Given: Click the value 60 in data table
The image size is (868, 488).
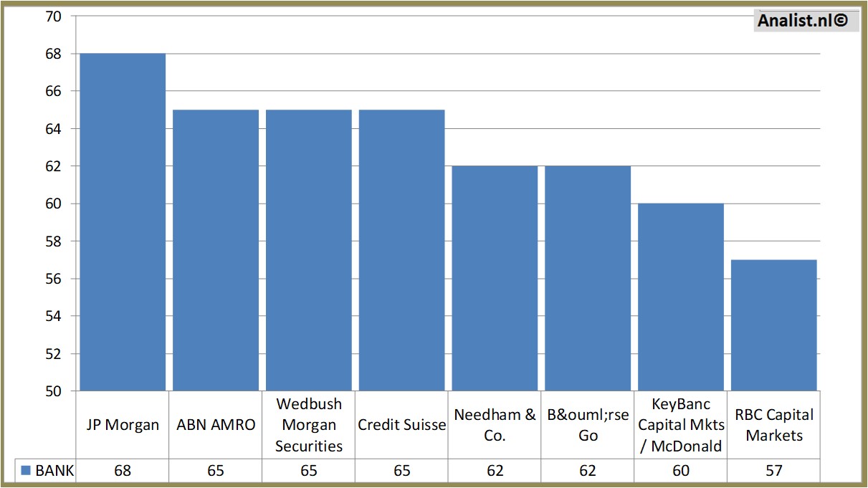Looking at the screenshot, I should (x=681, y=471).
